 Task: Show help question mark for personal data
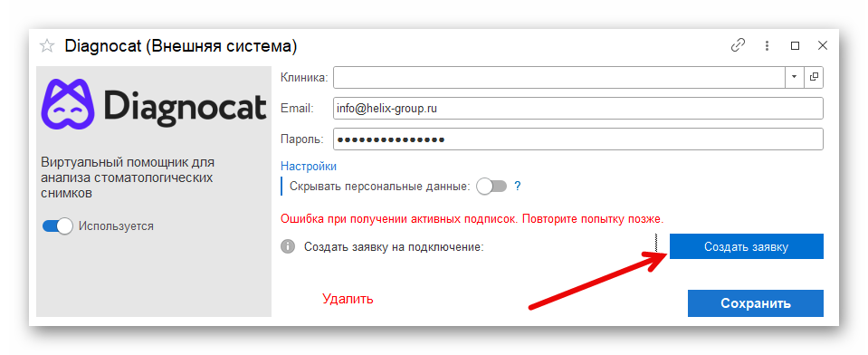point(518,186)
